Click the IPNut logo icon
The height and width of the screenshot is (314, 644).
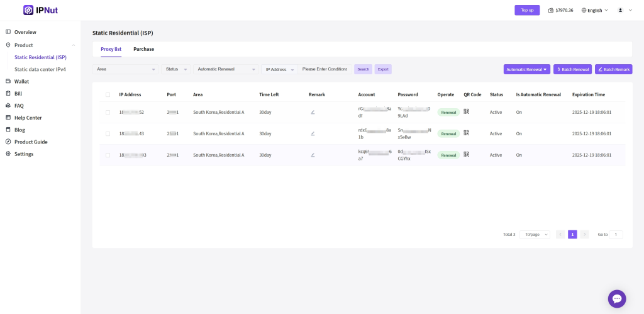pos(29,10)
